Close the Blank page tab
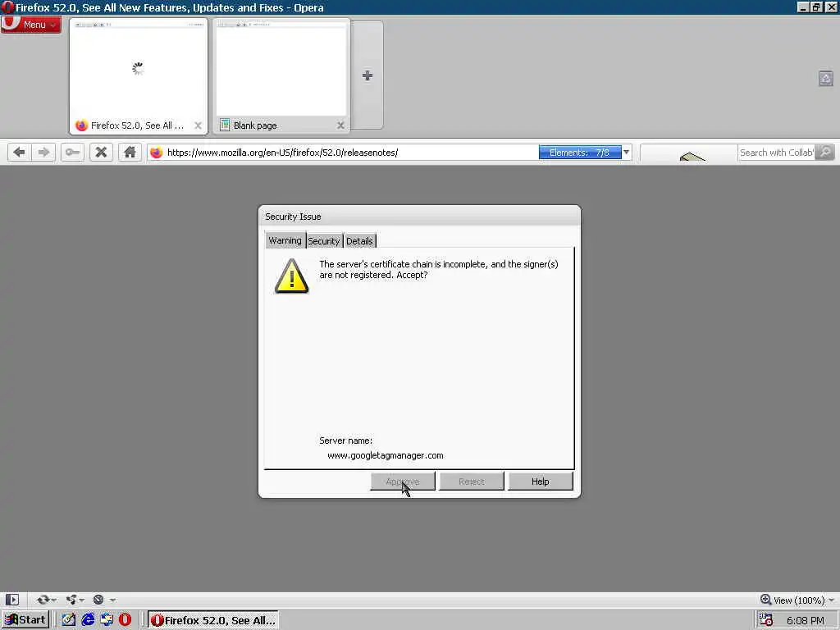This screenshot has width=840, height=630. coord(340,126)
